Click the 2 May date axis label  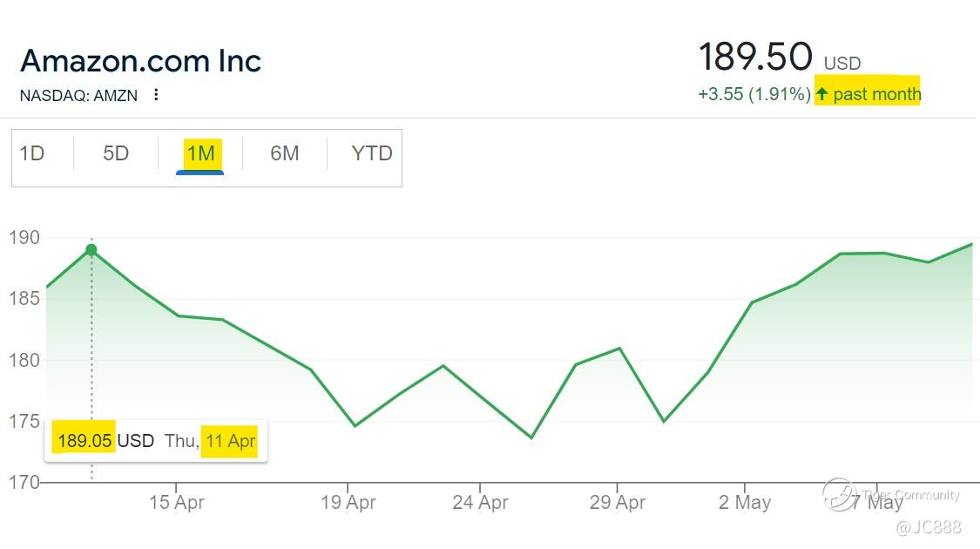[745, 503]
